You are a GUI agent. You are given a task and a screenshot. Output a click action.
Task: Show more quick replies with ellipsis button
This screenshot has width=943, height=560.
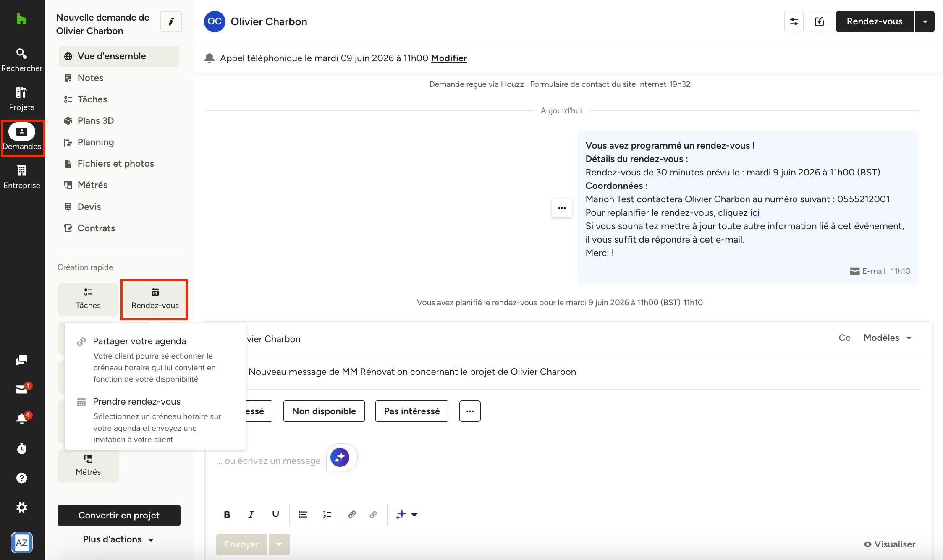[x=470, y=411]
